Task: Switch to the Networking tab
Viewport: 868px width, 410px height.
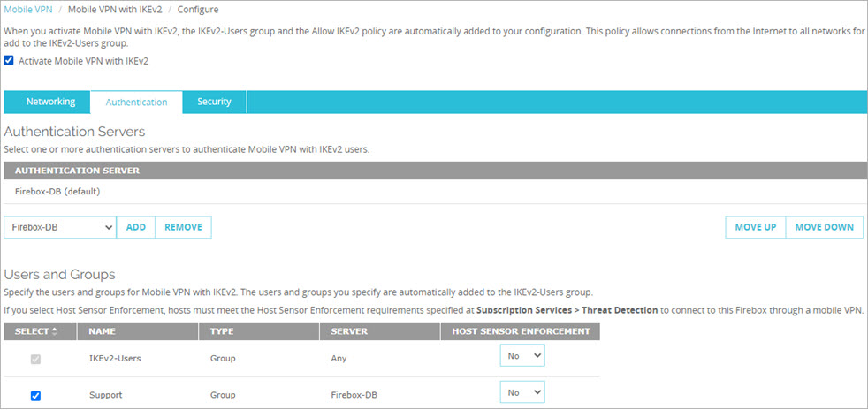Action: [50, 102]
